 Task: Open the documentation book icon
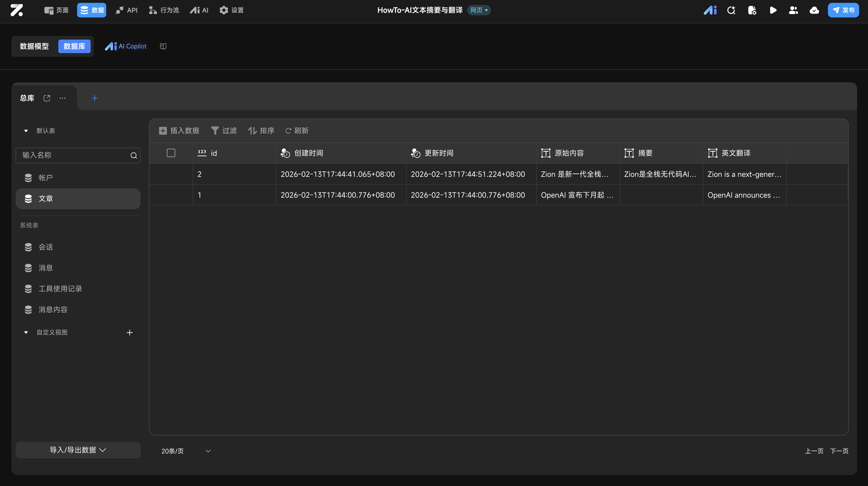[x=163, y=46]
